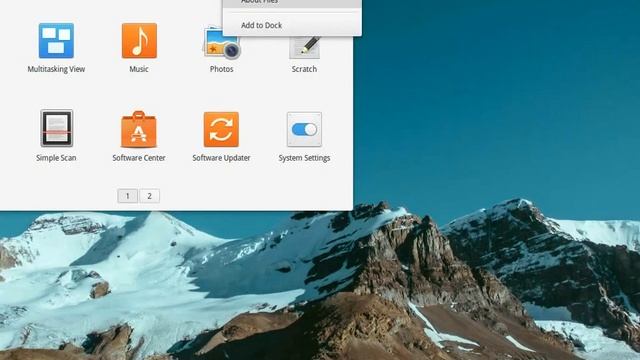Screen dimensions: 640x360
Task: Click the "Software Center" label text
Action: (139, 158)
